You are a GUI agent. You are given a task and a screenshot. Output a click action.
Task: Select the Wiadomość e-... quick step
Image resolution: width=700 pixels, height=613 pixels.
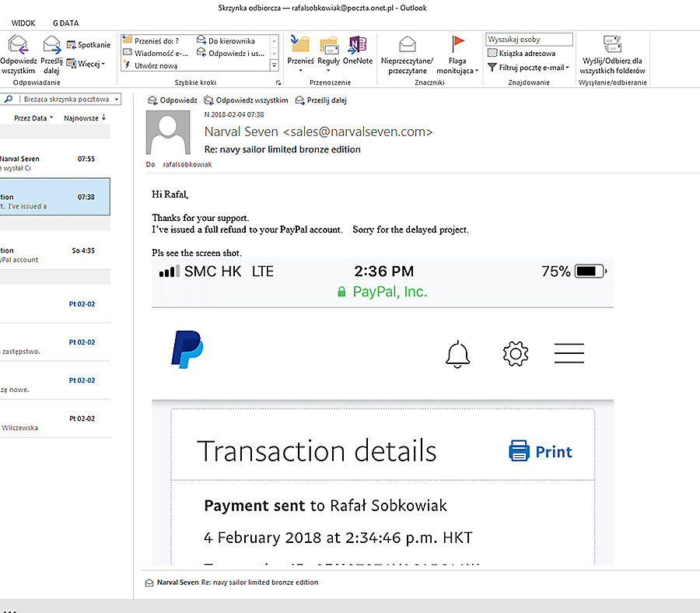[156, 53]
